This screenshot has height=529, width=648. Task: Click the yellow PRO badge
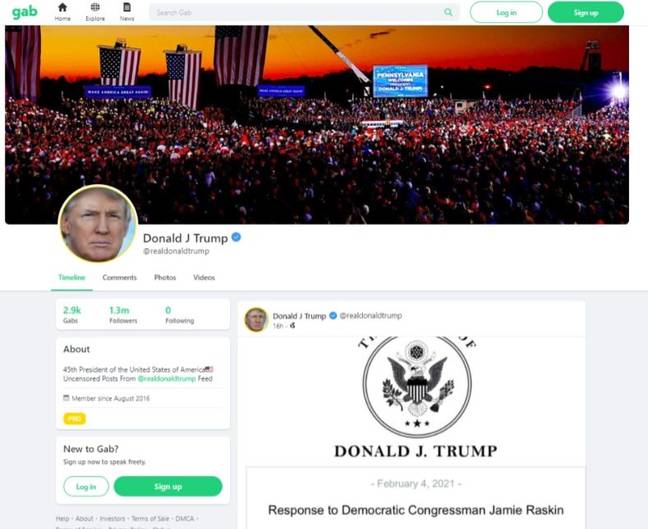[x=74, y=419]
